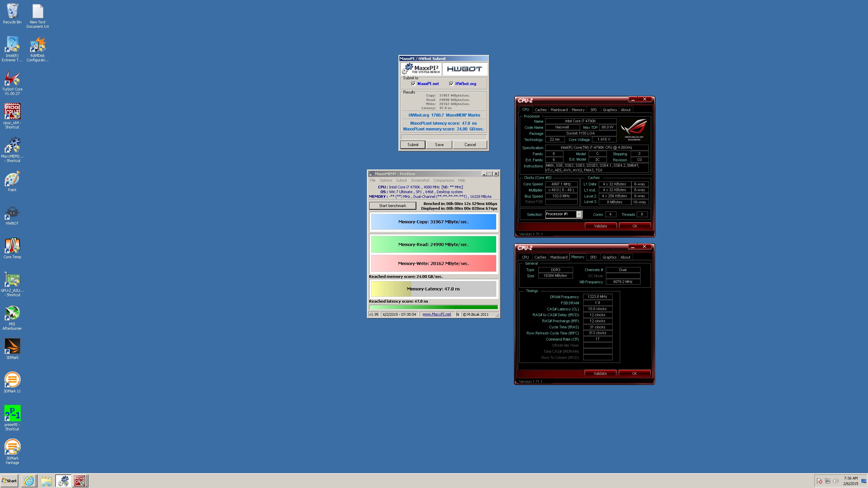Launch 3DMark desktop icon
The height and width of the screenshot is (488, 868).
click(12, 349)
